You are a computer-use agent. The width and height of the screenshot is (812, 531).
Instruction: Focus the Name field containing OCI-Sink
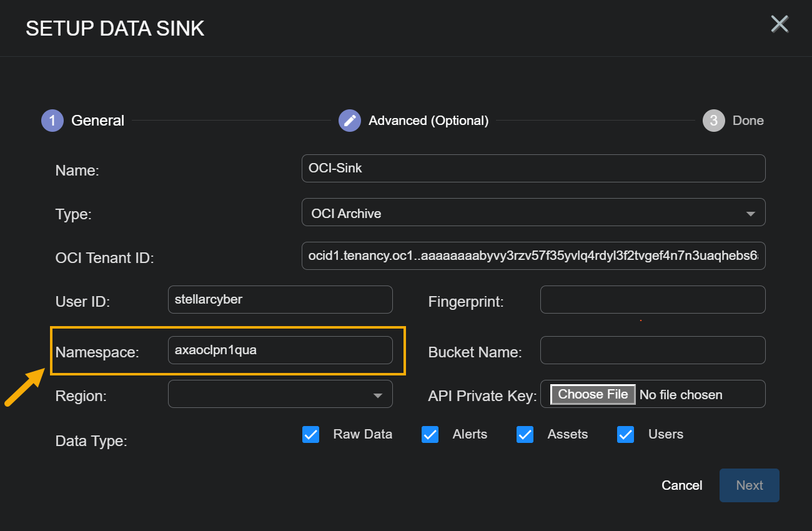(x=533, y=169)
